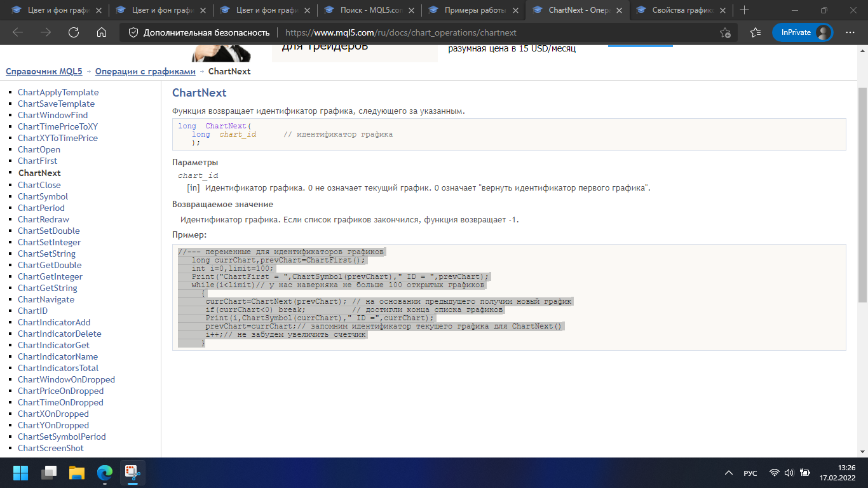Open ChartXOnDropped in sidebar
Image resolution: width=868 pixels, height=488 pixels.
[x=53, y=414]
